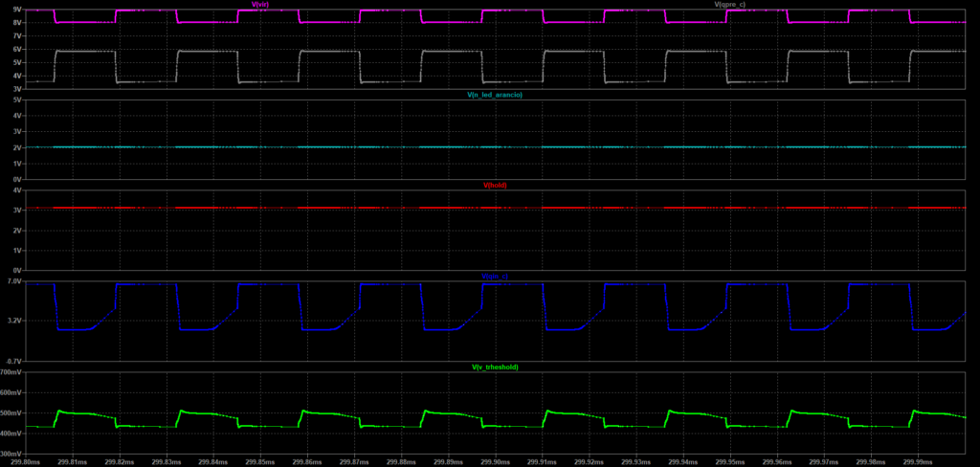Select the V(vir) trace label
The image size is (980, 467).
tap(260, 5)
